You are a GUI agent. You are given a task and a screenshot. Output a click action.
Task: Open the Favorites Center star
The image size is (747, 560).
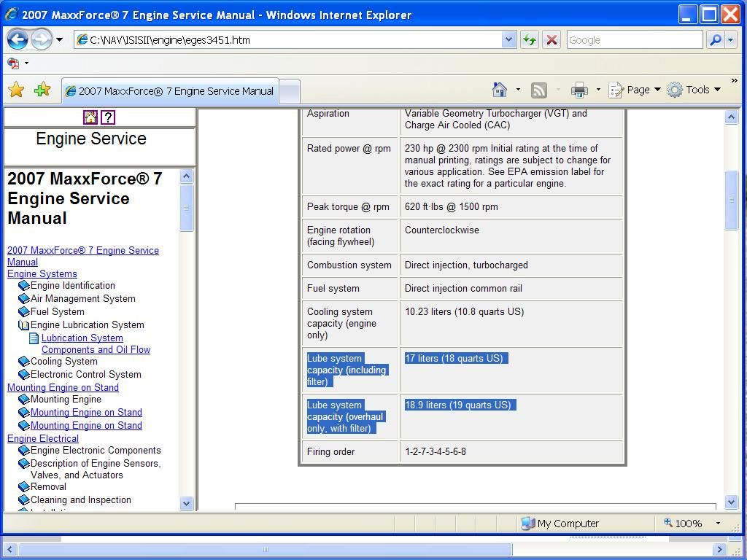[16, 90]
